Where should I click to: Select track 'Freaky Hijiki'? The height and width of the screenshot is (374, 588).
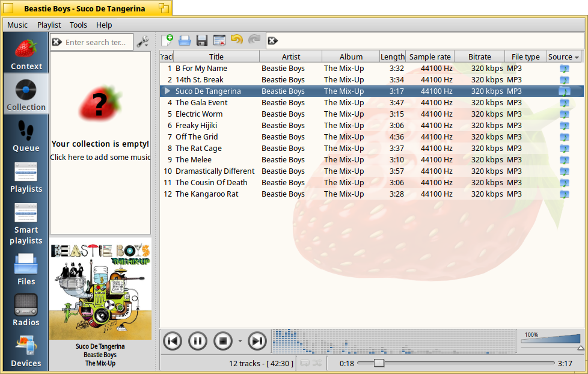click(x=371, y=125)
